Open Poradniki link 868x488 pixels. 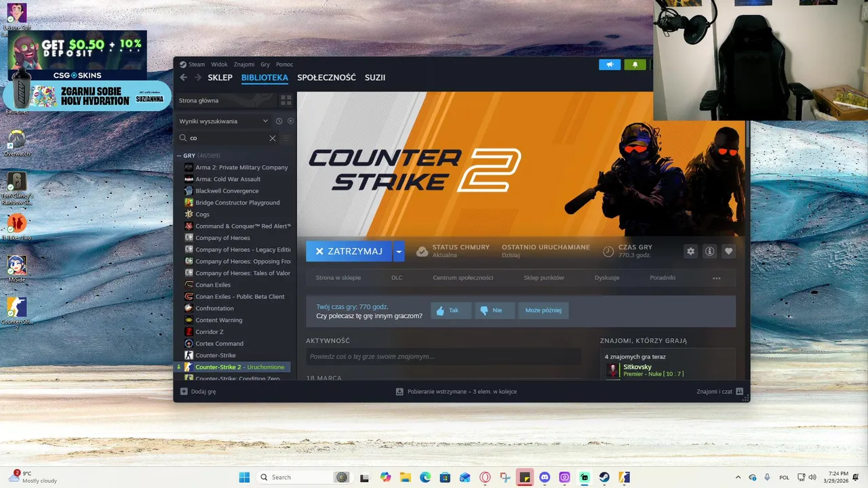[x=663, y=278]
